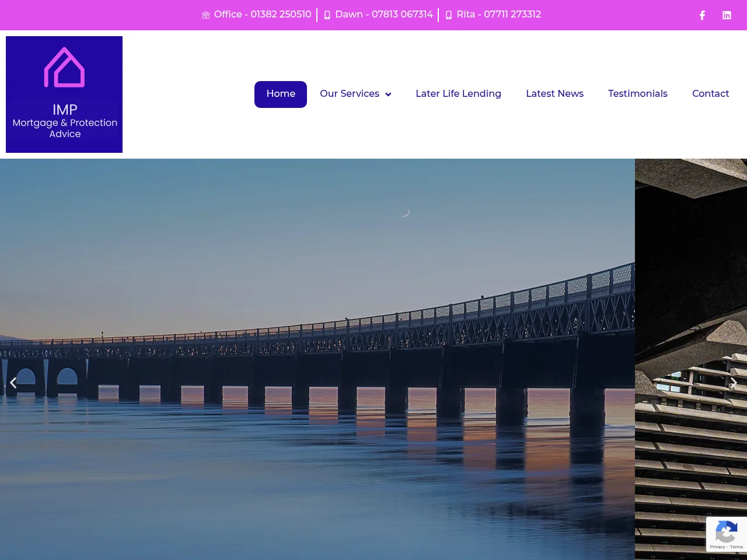Go to the Contact page
747x560 pixels.
click(710, 94)
